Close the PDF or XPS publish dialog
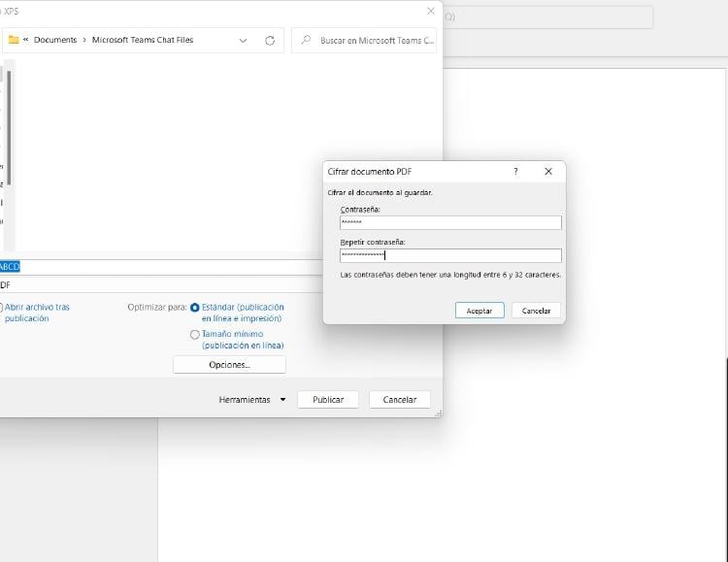 point(431,11)
